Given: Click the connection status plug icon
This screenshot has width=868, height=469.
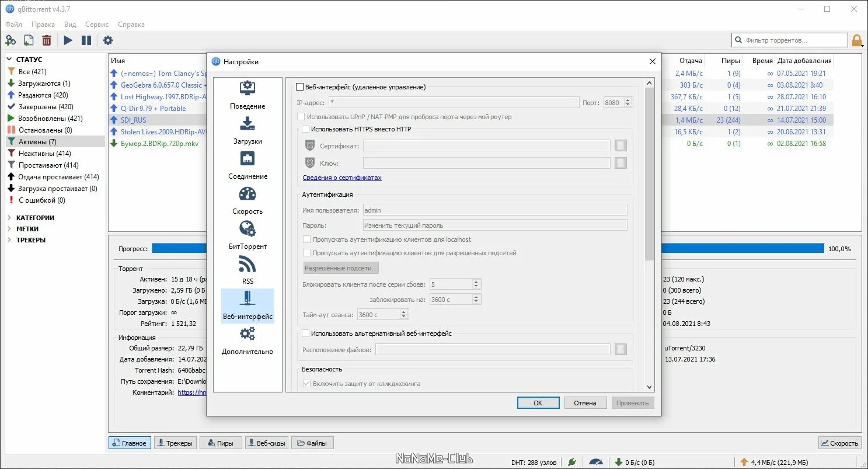Looking at the screenshot, I should 572,462.
